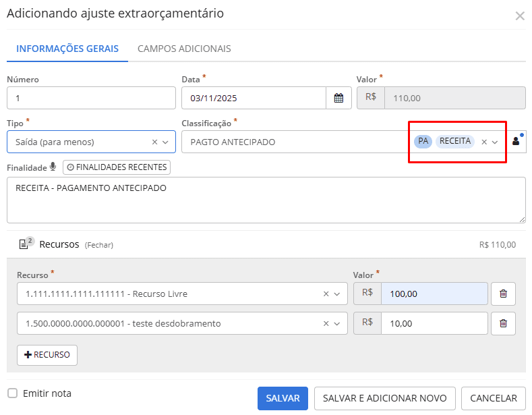This screenshot has width=532, height=415.
Task: Delete the teste desdobramento row with trash icon
Action: click(503, 323)
